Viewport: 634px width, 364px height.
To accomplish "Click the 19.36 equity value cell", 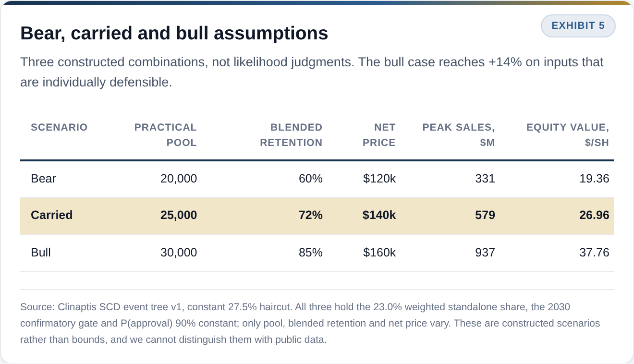I will click(x=594, y=179).
